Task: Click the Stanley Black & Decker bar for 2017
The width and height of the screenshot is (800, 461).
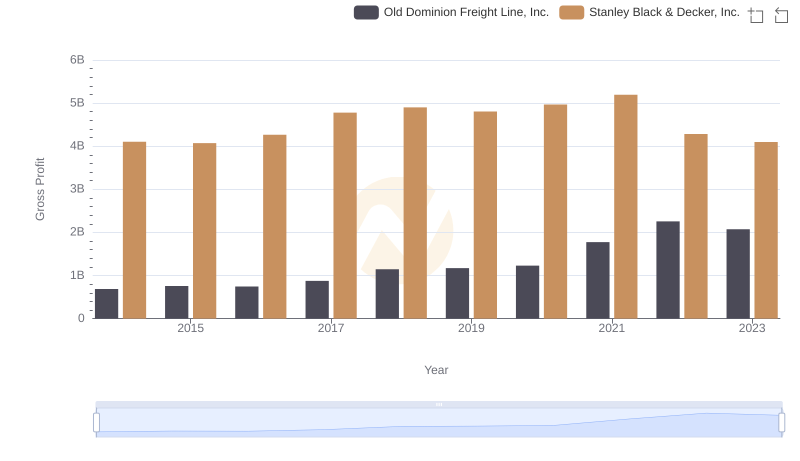Action: (x=345, y=215)
